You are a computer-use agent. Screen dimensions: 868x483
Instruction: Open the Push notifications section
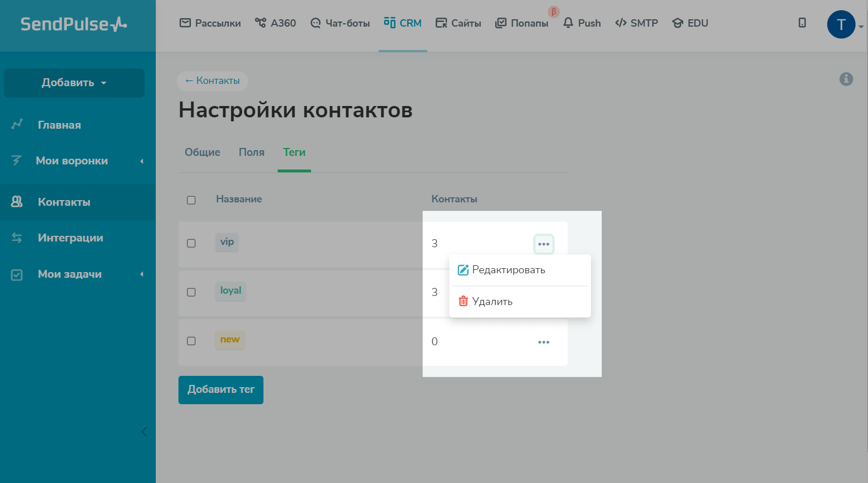(x=582, y=23)
